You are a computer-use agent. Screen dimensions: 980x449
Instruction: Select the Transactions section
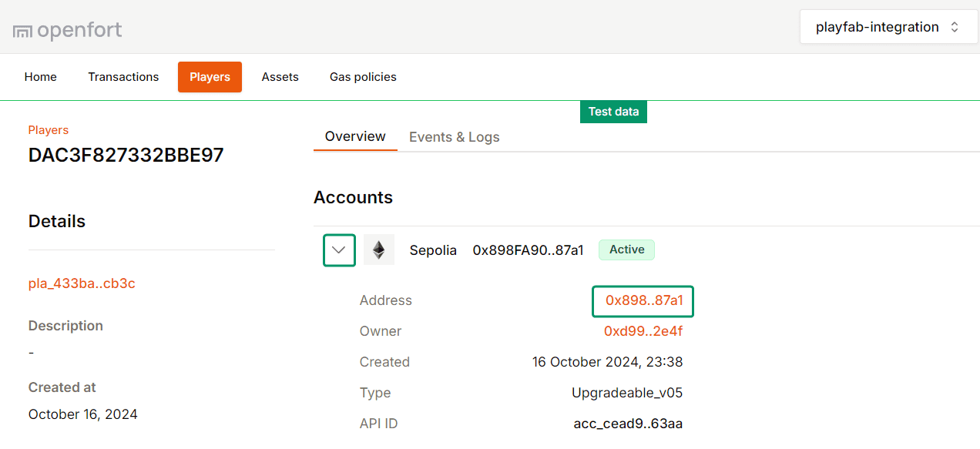click(123, 76)
